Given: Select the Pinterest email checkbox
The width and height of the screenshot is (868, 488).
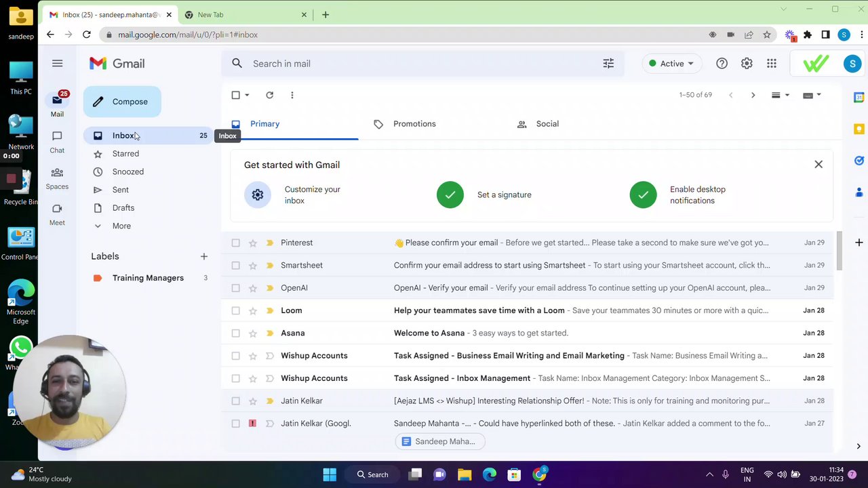Looking at the screenshot, I should coord(235,243).
